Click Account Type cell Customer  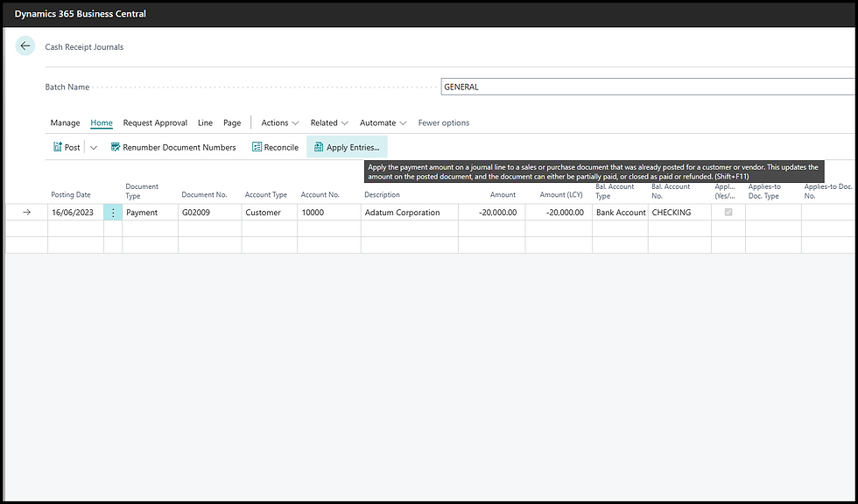(270, 213)
